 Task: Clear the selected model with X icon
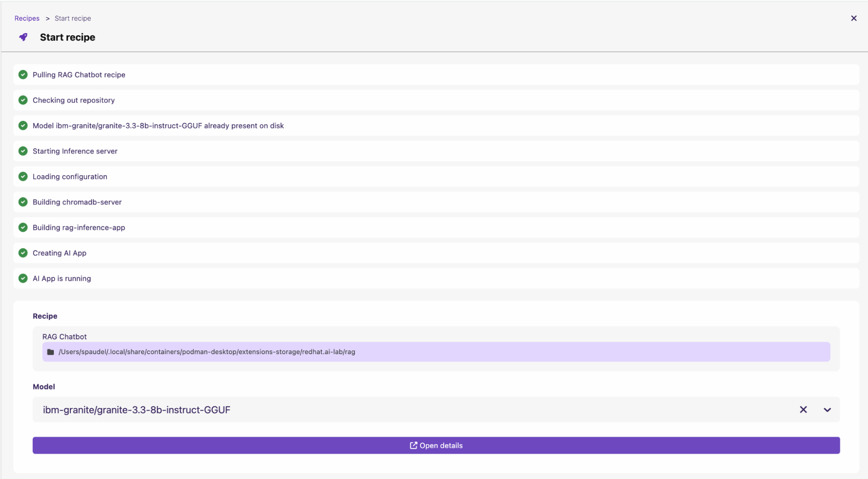click(x=803, y=410)
